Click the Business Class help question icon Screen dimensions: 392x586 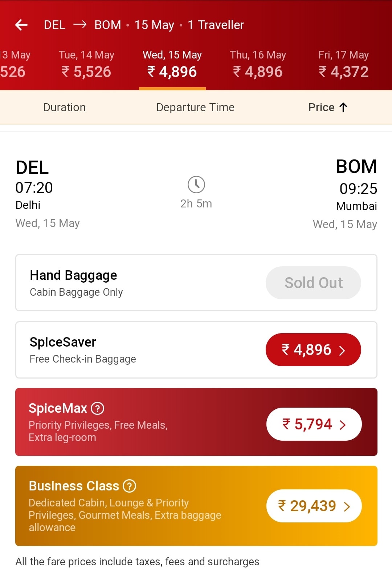tap(129, 486)
